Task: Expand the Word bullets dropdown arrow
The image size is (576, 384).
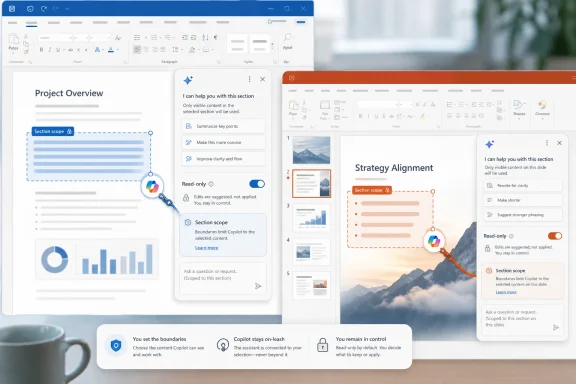Action: [x=145, y=37]
